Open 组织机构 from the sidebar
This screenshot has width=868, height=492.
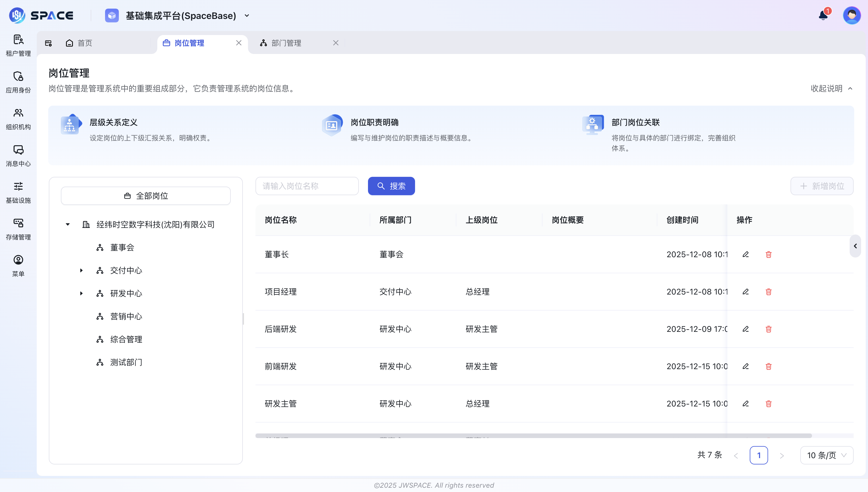[18, 118]
